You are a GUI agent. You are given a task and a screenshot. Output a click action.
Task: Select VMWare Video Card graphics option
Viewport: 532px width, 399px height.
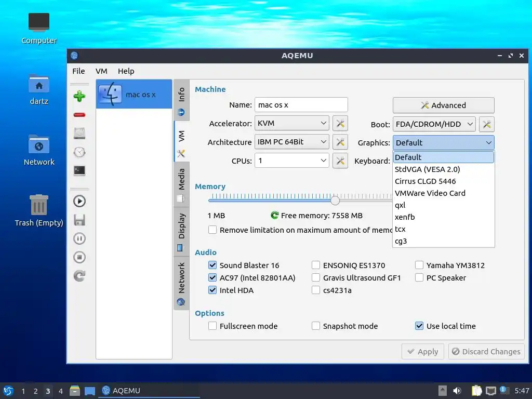[x=444, y=193]
